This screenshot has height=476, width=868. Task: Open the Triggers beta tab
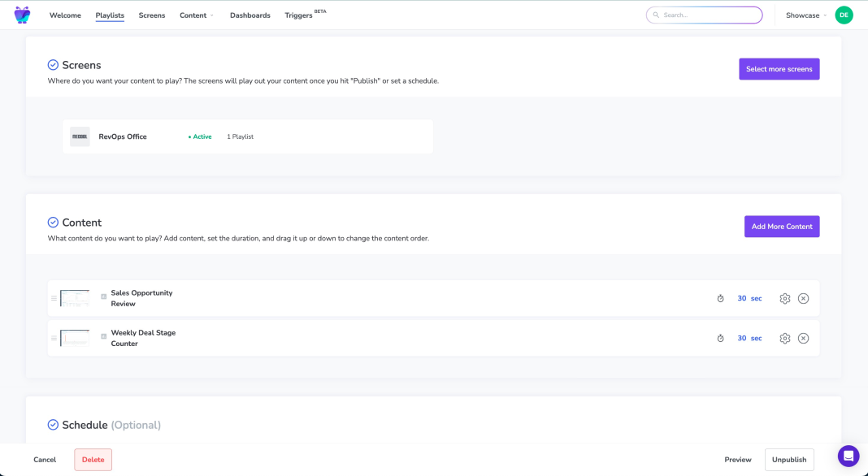pos(299,15)
